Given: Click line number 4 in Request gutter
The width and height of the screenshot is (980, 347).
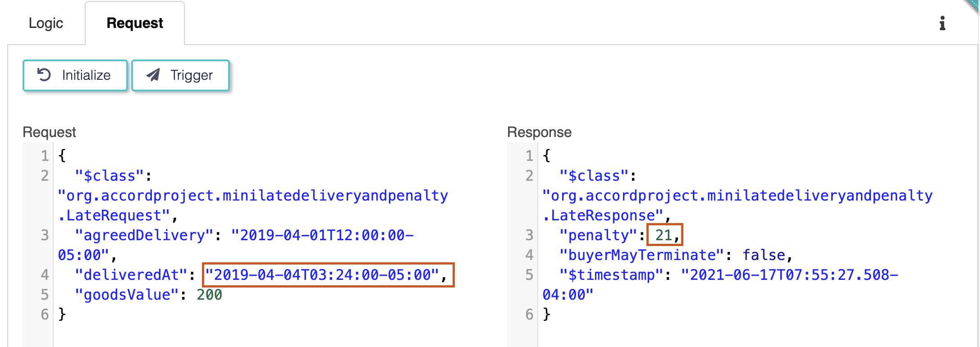Looking at the screenshot, I should [44, 275].
